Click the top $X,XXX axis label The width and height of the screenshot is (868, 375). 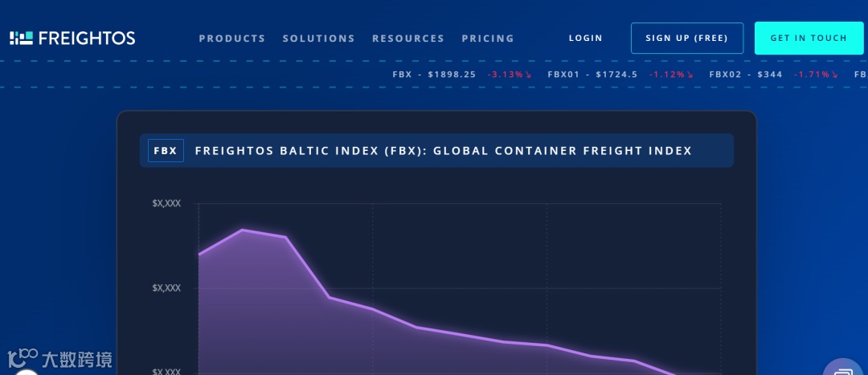coord(166,203)
